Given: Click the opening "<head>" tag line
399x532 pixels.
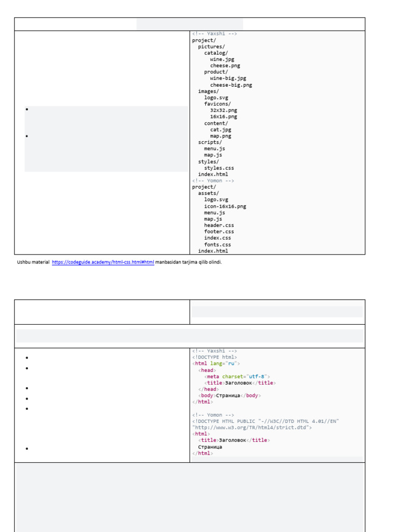Looking at the screenshot, I should point(207,370).
